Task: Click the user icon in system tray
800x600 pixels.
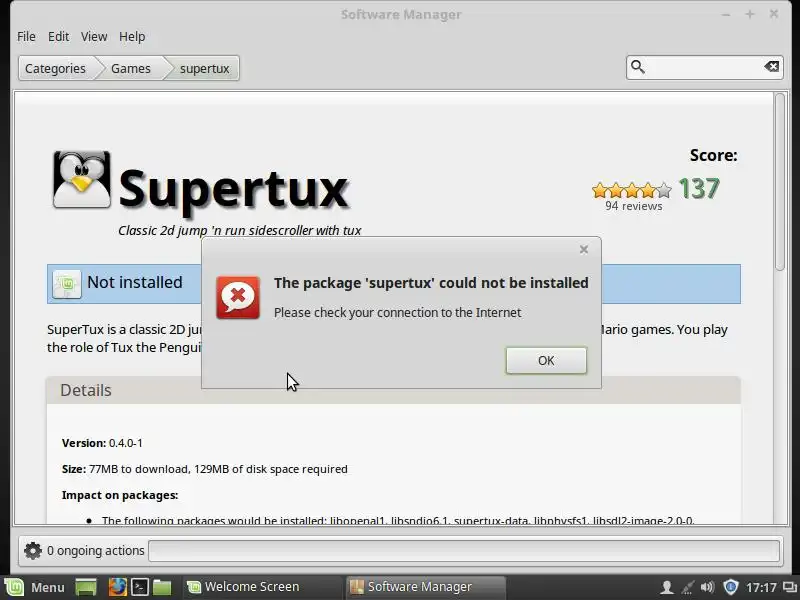Action: [x=666, y=587]
